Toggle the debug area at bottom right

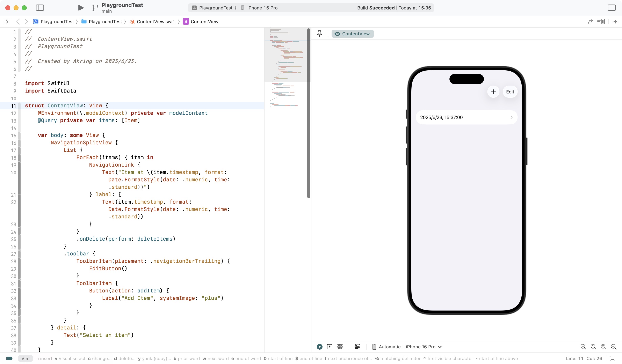pos(612,359)
